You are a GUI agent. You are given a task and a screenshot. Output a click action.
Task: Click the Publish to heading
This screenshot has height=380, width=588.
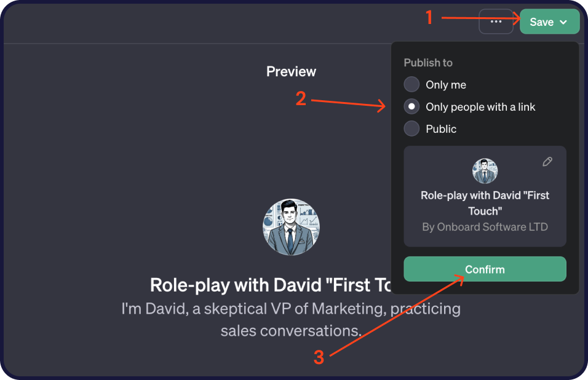(428, 63)
